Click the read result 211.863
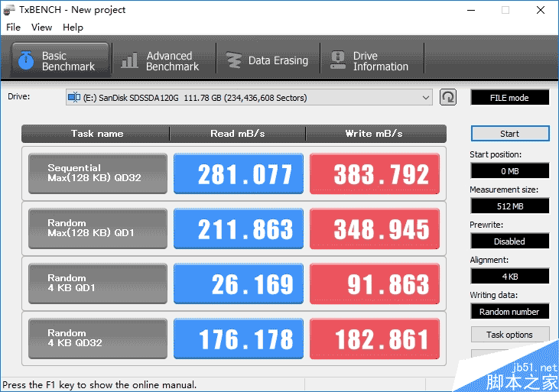 [239, 228]
